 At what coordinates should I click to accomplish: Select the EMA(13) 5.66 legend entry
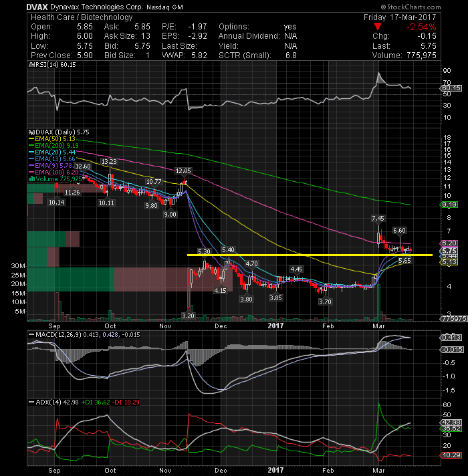52,159
